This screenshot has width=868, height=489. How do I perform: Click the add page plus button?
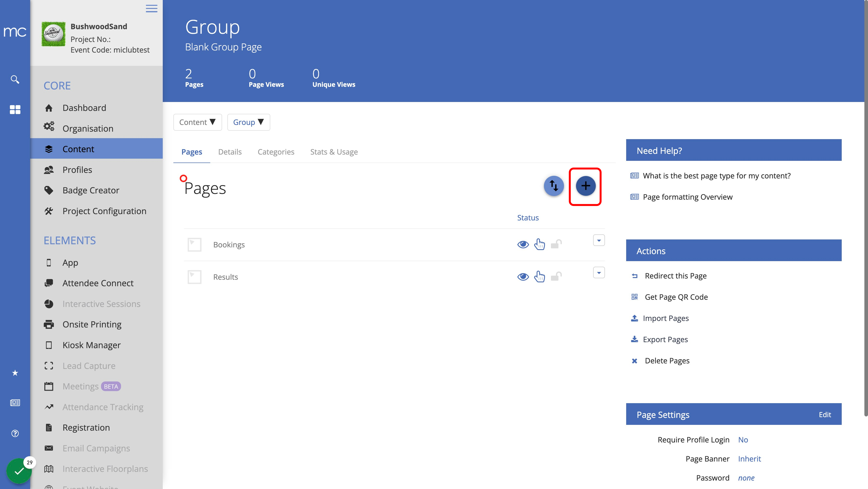pos(586,186)
